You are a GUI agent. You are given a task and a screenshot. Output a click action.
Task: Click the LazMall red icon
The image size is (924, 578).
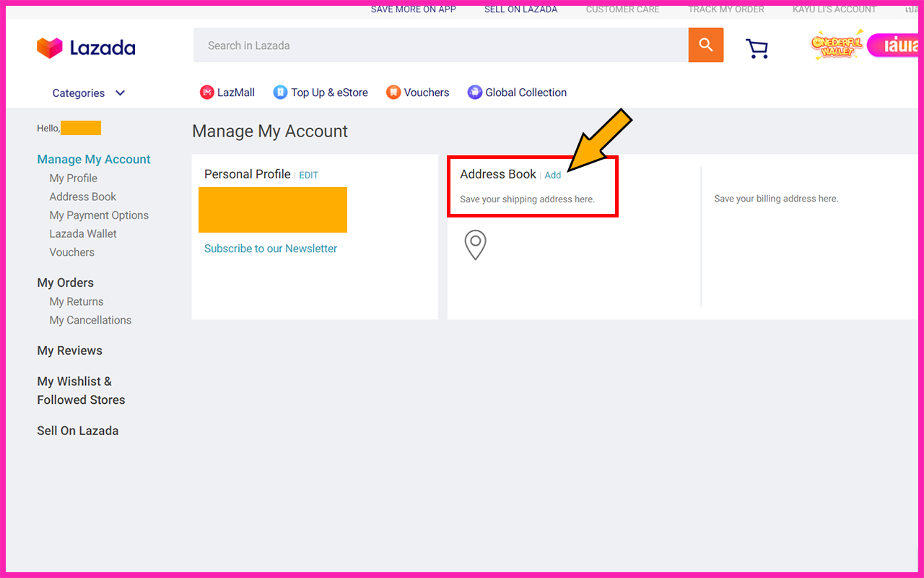tap(207, 92)
